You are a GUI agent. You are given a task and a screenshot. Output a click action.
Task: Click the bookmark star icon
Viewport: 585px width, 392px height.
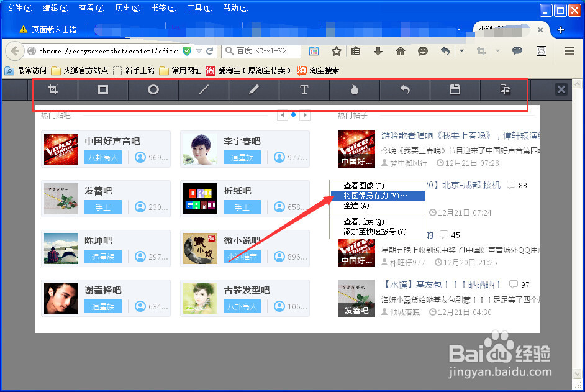(x=337, y=51)
